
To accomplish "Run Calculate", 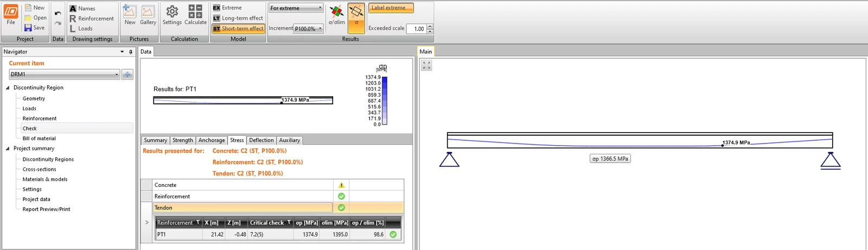I will [x=195, y=15].
